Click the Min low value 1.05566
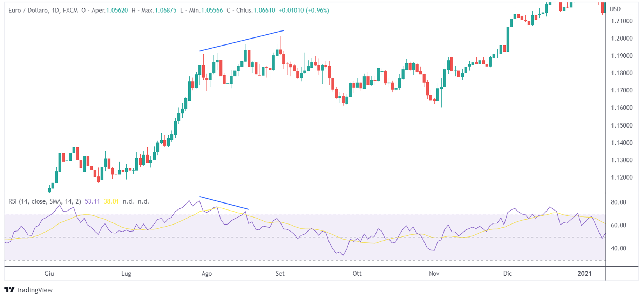Screen dimensions: 644x296 [212, 11]
